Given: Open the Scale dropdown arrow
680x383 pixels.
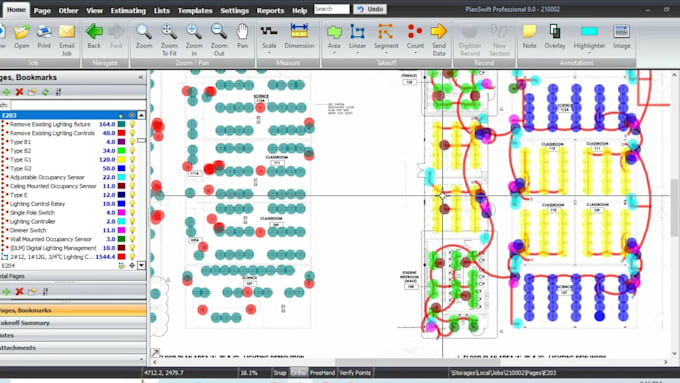Looking at the screenshot, I should 269,53.
